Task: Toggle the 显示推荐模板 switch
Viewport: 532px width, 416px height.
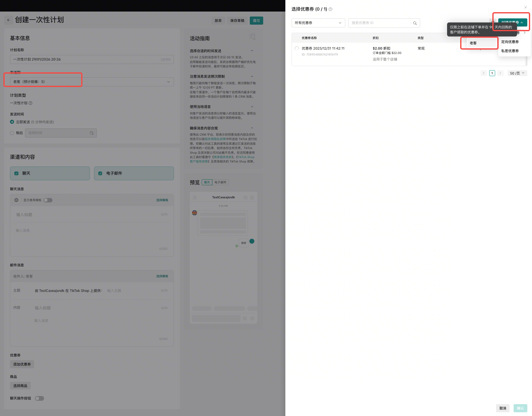Action: tap(48, 200)
